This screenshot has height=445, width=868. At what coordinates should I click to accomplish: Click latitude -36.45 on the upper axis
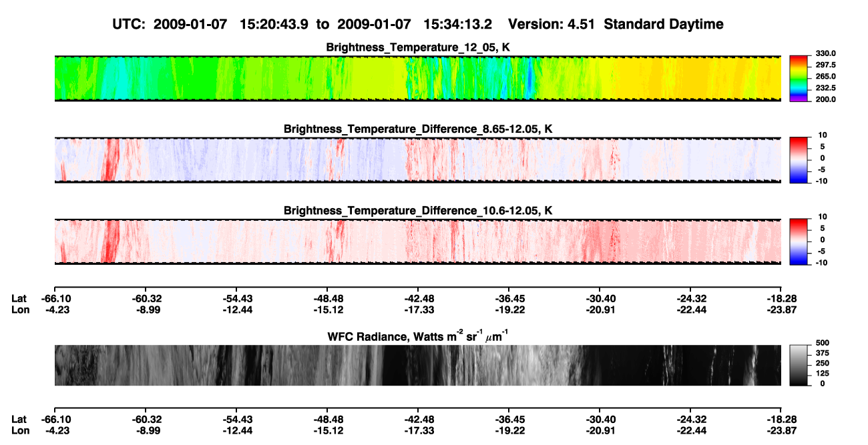pyautogui.click(x=509, y=298)
